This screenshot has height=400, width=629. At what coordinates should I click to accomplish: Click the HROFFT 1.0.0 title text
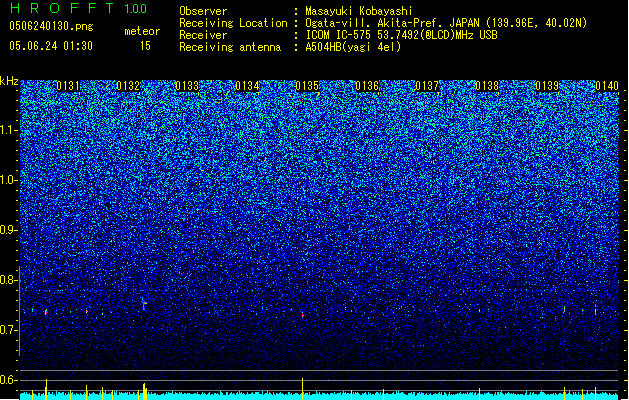point(78,8)
